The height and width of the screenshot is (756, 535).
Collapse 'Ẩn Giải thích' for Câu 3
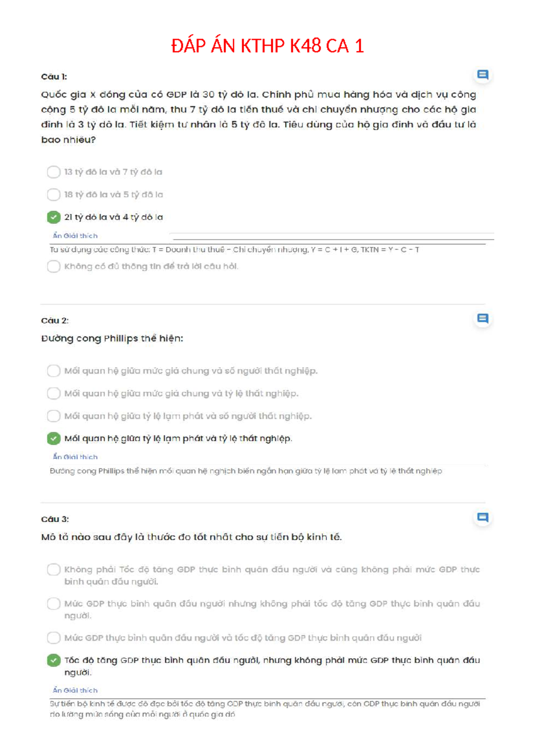click(x=75, y=690)
